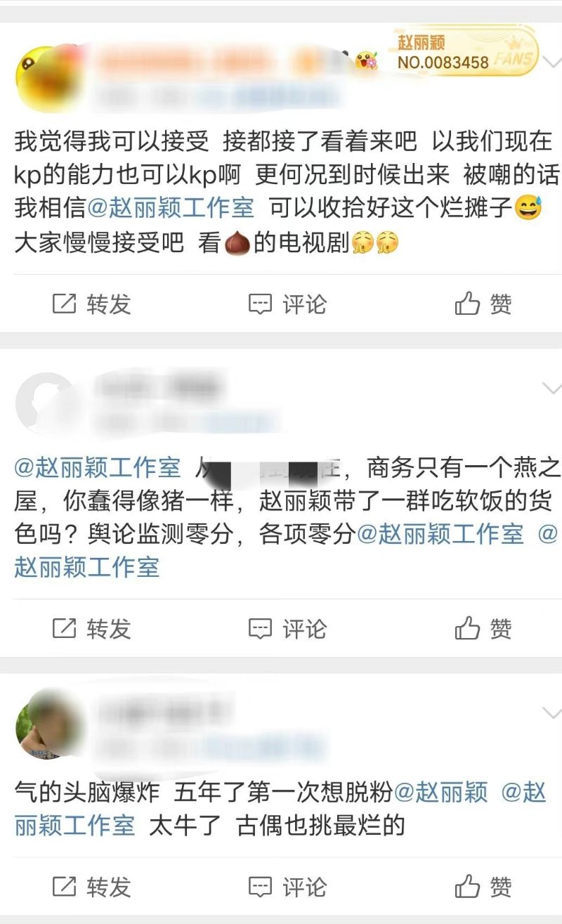Click the chestnut emoji in first post

[237, 244]
